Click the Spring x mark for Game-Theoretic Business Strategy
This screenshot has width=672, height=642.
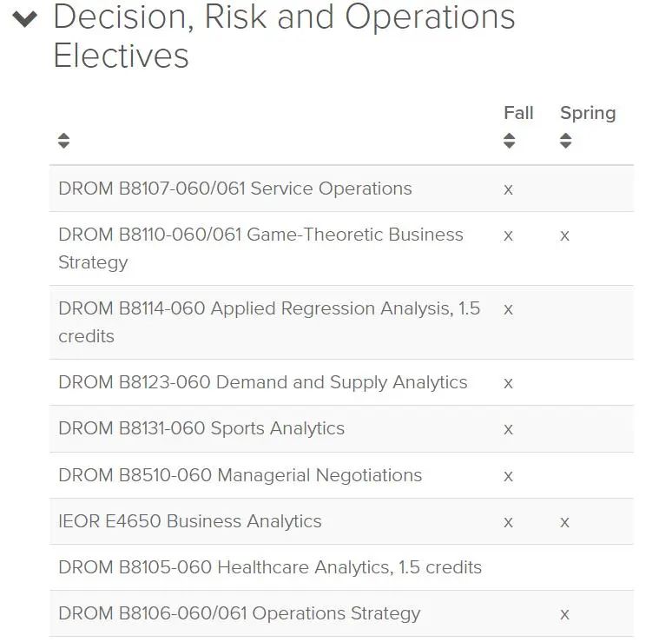click(565, 235)
